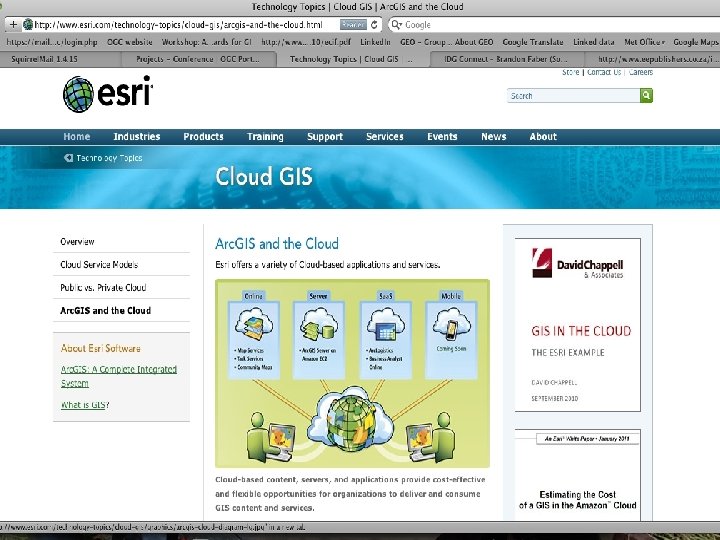Screen dimensions: 720x540
Task: Select ArcGIS and the Cloud sidebar item
Action: (x=106, y=310)
